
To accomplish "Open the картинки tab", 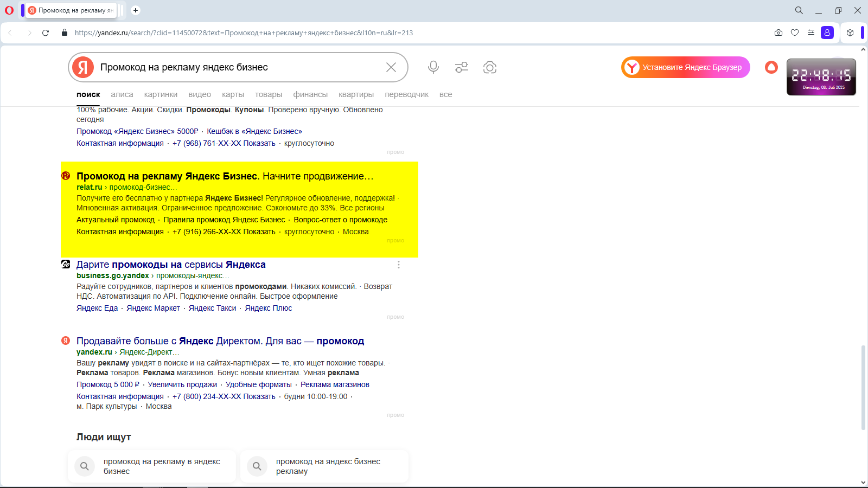I will tap(161, 94).
